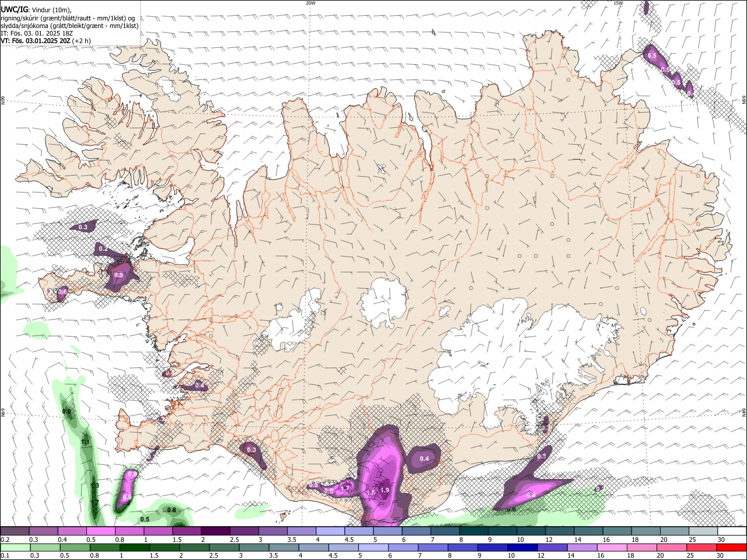
Task: Click the deep navy 10 rain-scale swatch
Action: point(522,547)
